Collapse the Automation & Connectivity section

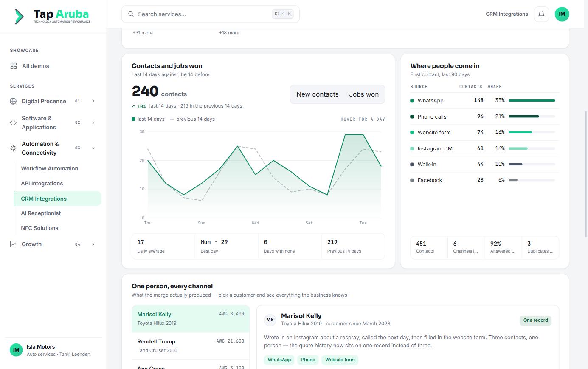coord(93,148)
